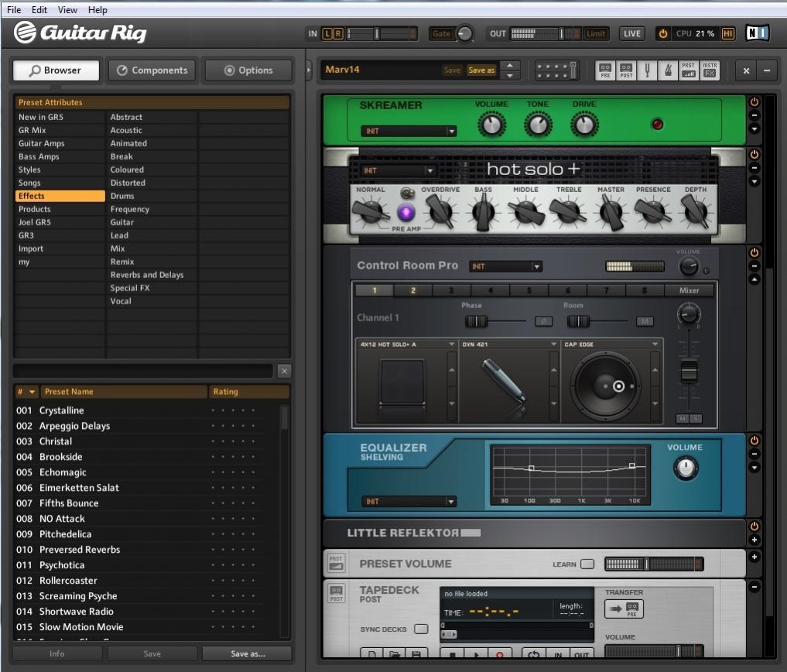Adjust the Skreamer Volume knob
This screenshot has height=672, width=787.
492,125
